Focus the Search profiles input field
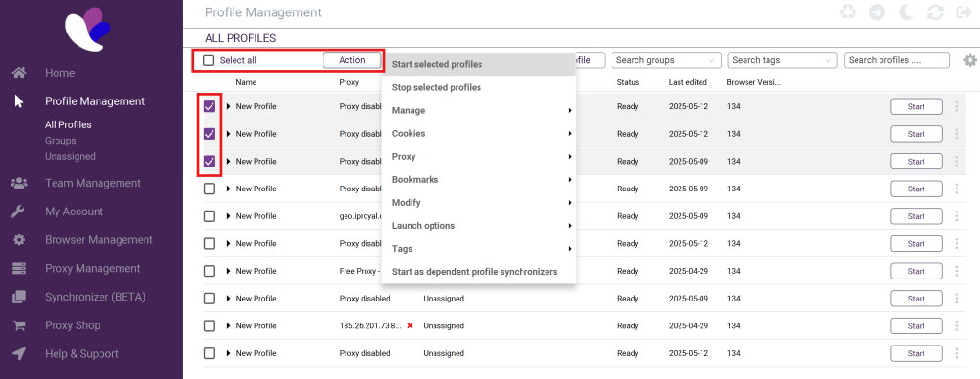Screen dimensions: 980x379 [x=897, y=60]
